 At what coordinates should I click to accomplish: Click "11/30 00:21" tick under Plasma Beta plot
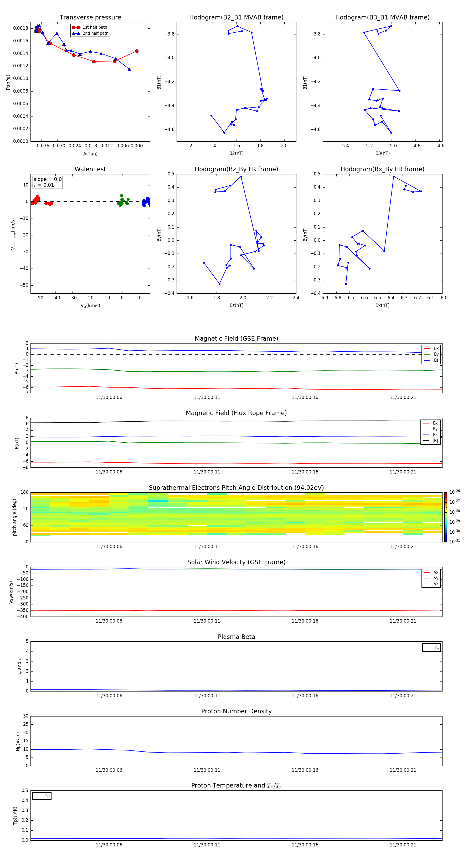(403, 696)
